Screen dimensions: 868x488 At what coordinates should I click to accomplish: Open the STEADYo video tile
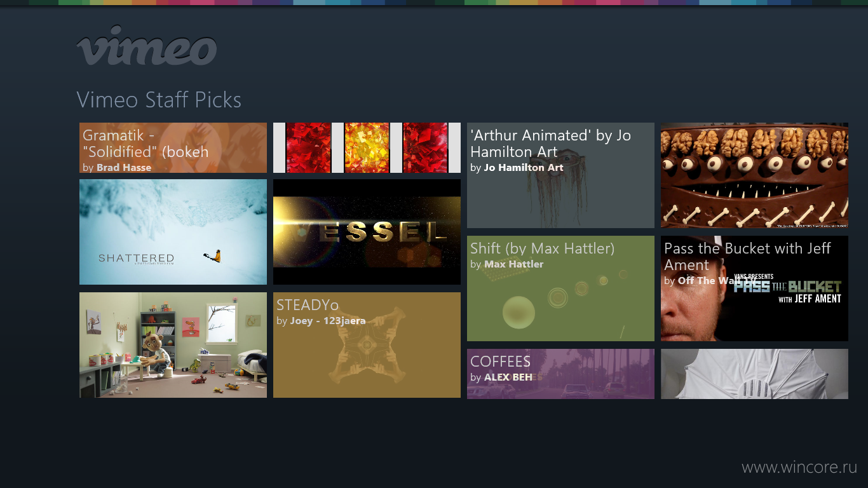pyautogui.click(x=367, y=345)
